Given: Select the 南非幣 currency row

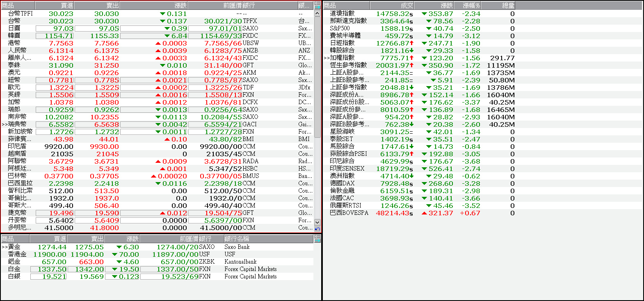Looking at the screenshot, I should click(157, 117).
